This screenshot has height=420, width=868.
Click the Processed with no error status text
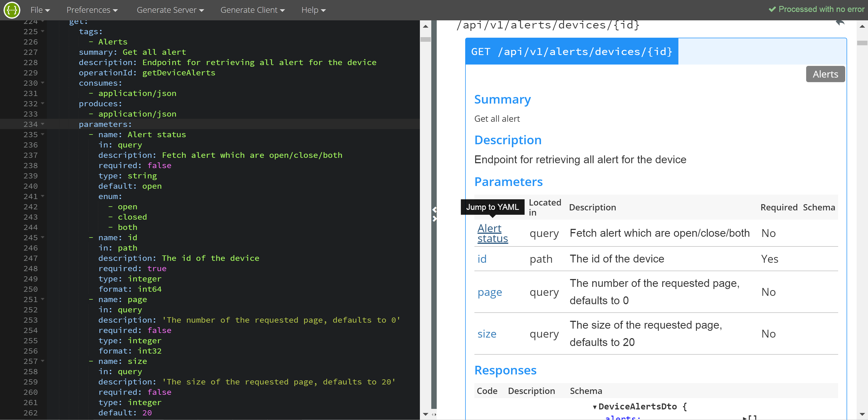[821, 9]
